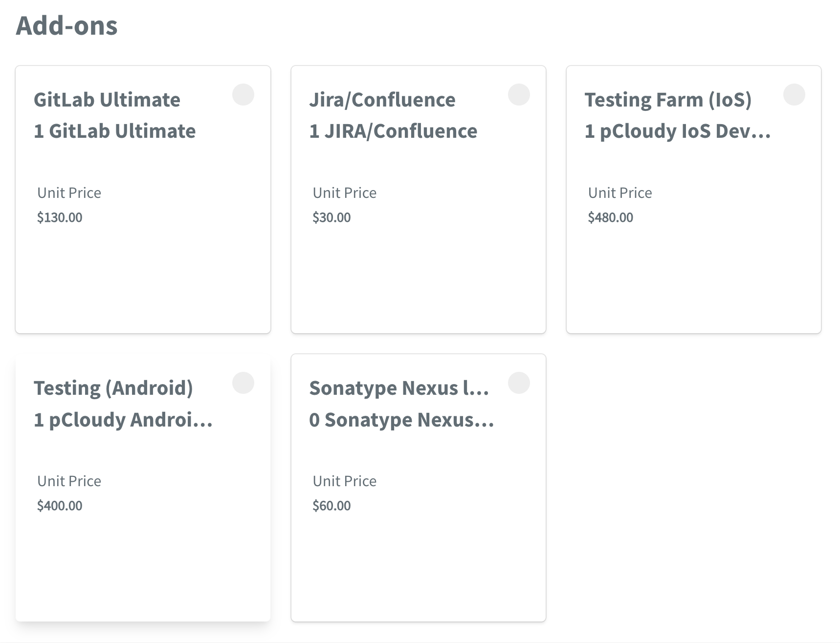Click the '1 pCloudy Androi…' subtitle
This screenshot has width=840, height=643.
tap(123, 420)
